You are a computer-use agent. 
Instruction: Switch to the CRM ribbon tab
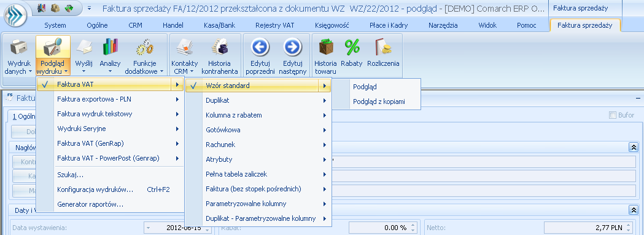click(135, 25)
